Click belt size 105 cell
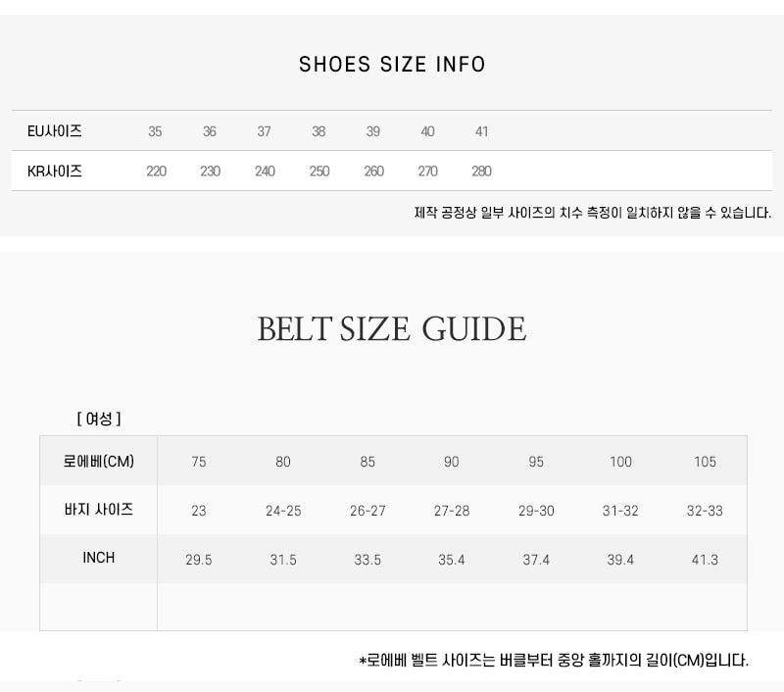 pyautogui.click(x=705, y=462)
